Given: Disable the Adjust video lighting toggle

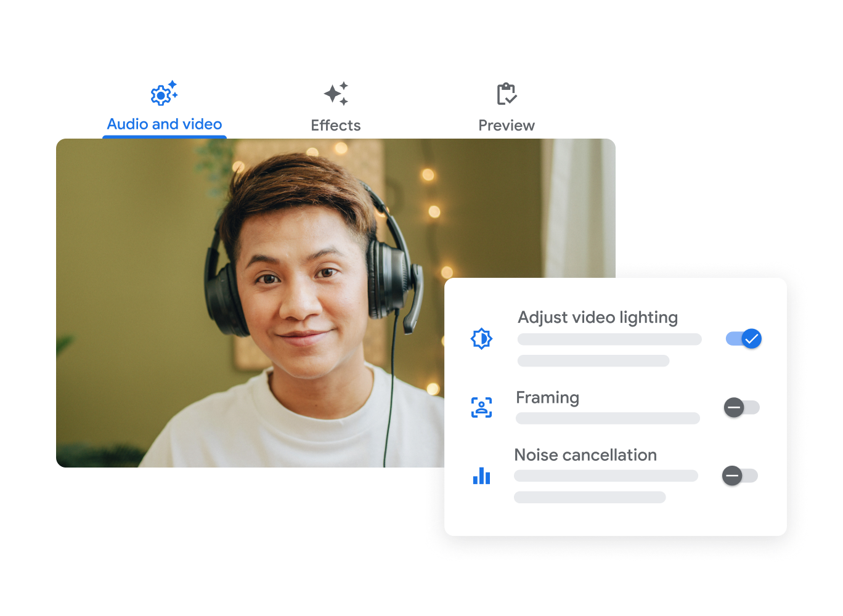Looking at the screenshot, I should (x=743, y=338).
